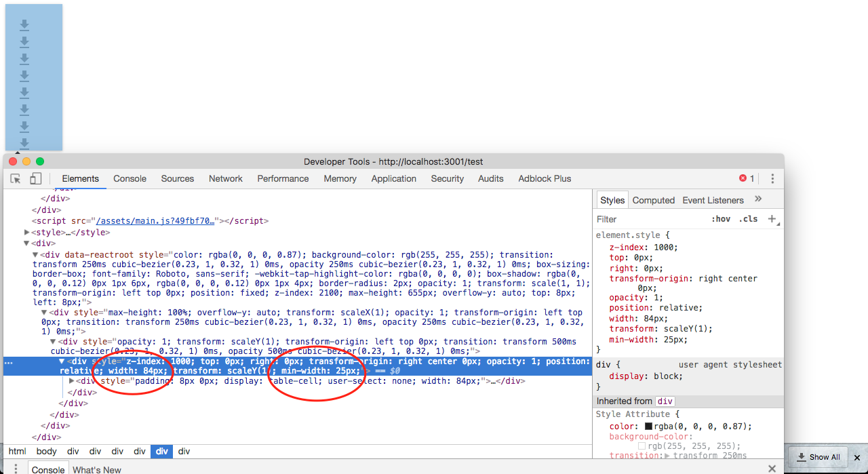The width and height of the screenshot is (868, 474).
Task: Click display: block in user agent rule
Action: click(x=646, y=376)
